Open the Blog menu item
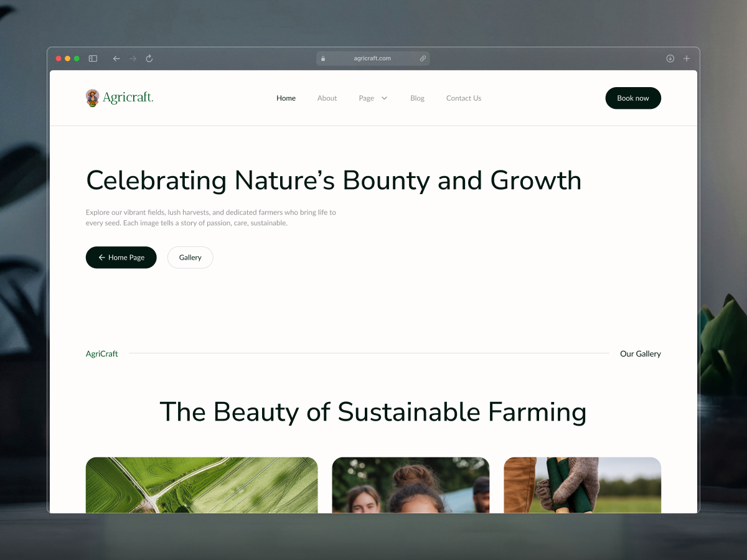The width and height of the screenshot is (747, 560). click(x=417, y=98)
